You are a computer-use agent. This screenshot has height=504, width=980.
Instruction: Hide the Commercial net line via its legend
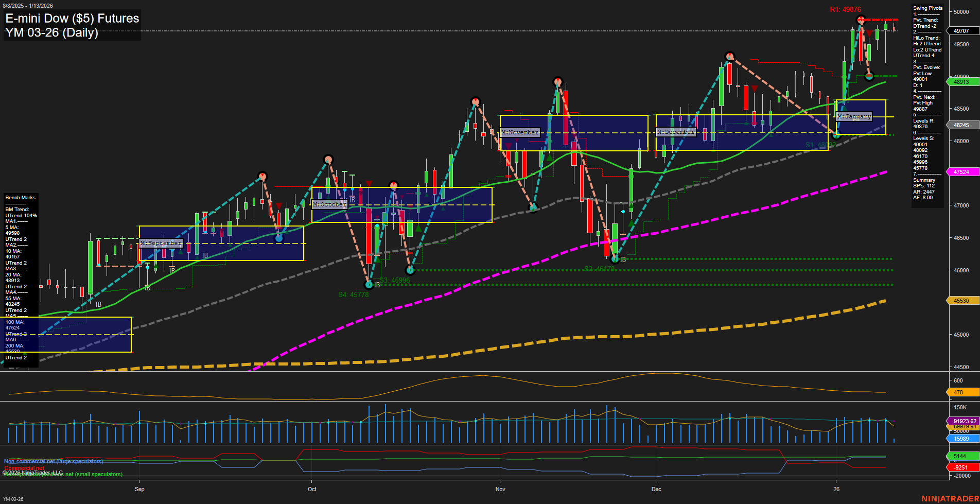click(x=23, y=468)
